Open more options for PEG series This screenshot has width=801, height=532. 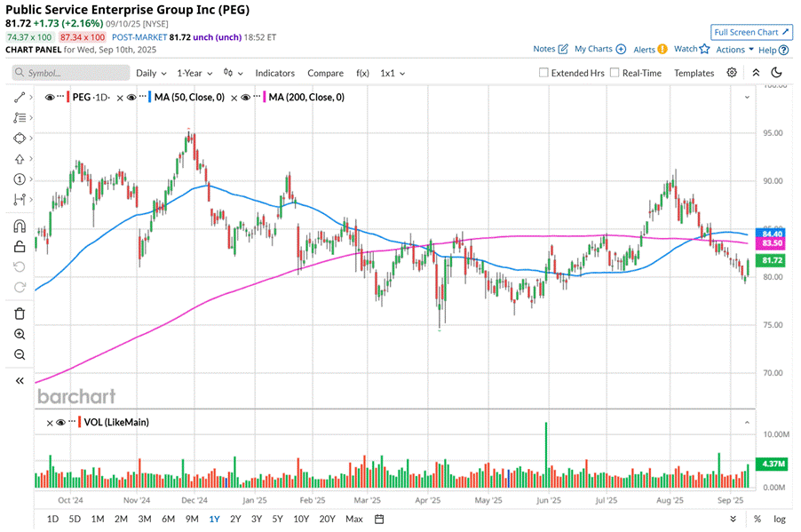click(x=60, y=97)
